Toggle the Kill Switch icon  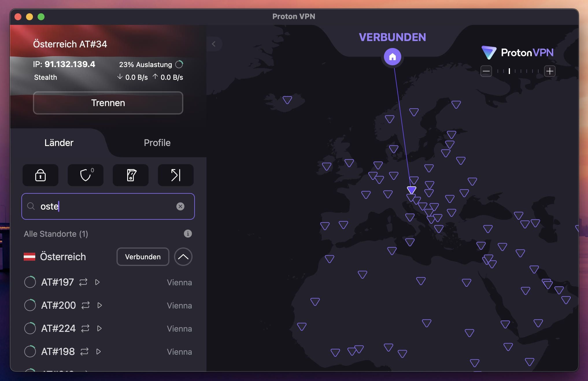[131, 175]
